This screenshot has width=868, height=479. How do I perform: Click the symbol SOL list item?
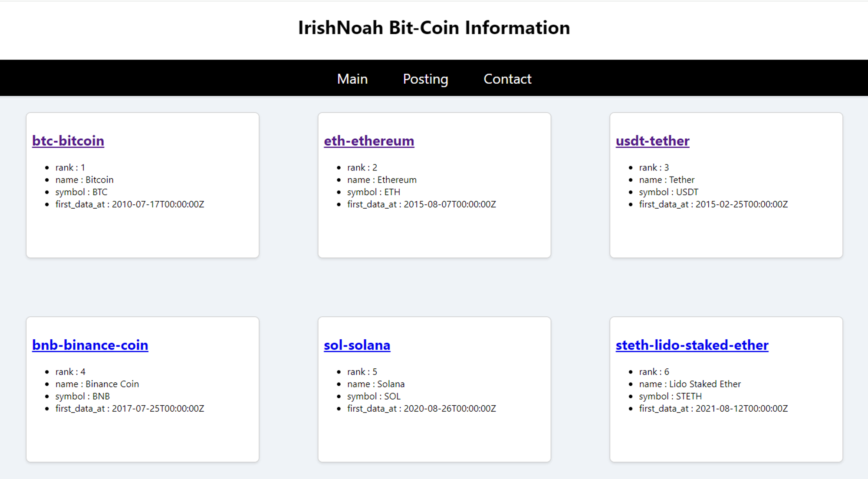click(374, 396)
